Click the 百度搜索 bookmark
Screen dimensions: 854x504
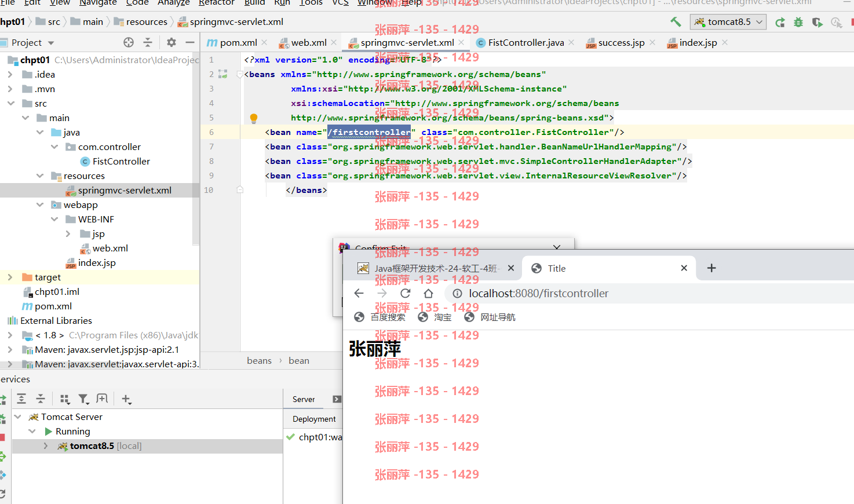tap(379, 317)
